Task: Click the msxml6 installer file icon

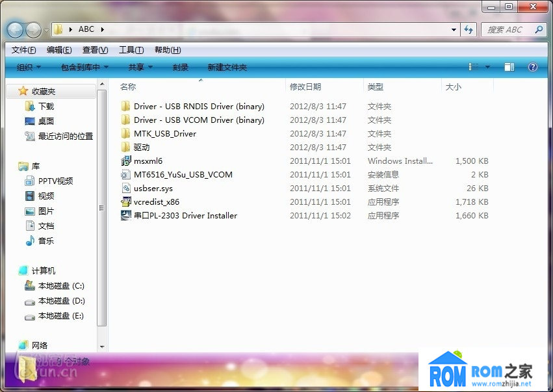Action: point(126,161)
